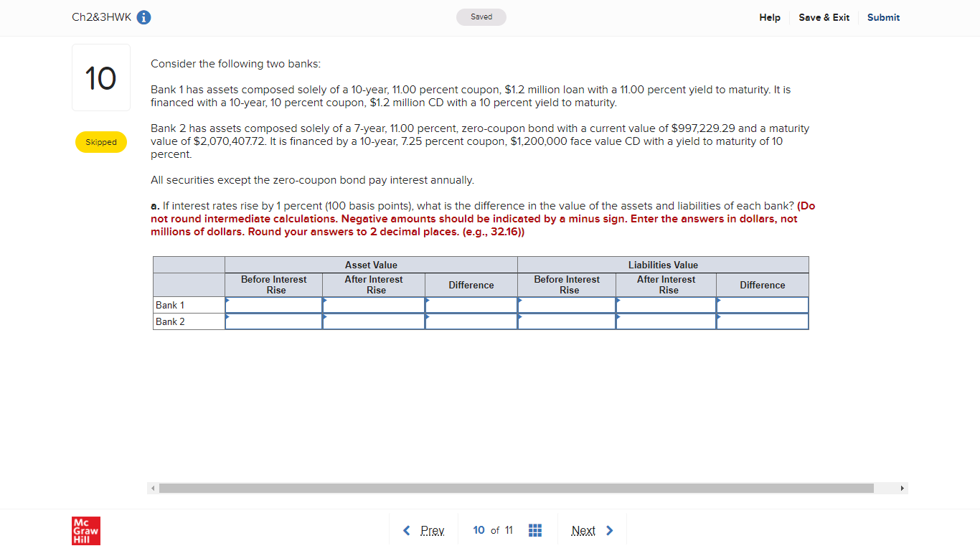980x551 pixels.
Task: Select the question number box showing 10
Action: 100,77
